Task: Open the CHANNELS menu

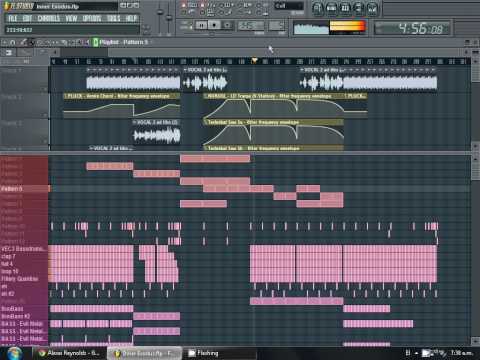Action: tap(49, 18)
